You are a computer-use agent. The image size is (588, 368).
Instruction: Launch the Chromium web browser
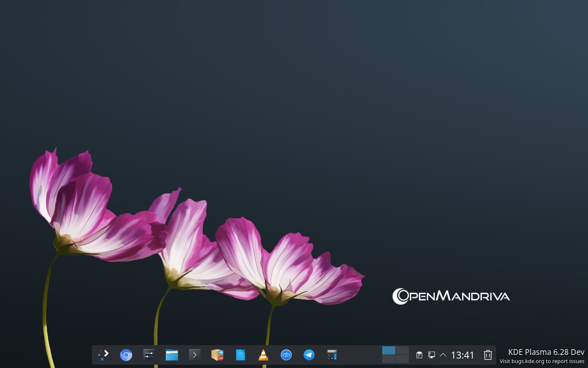126,355
